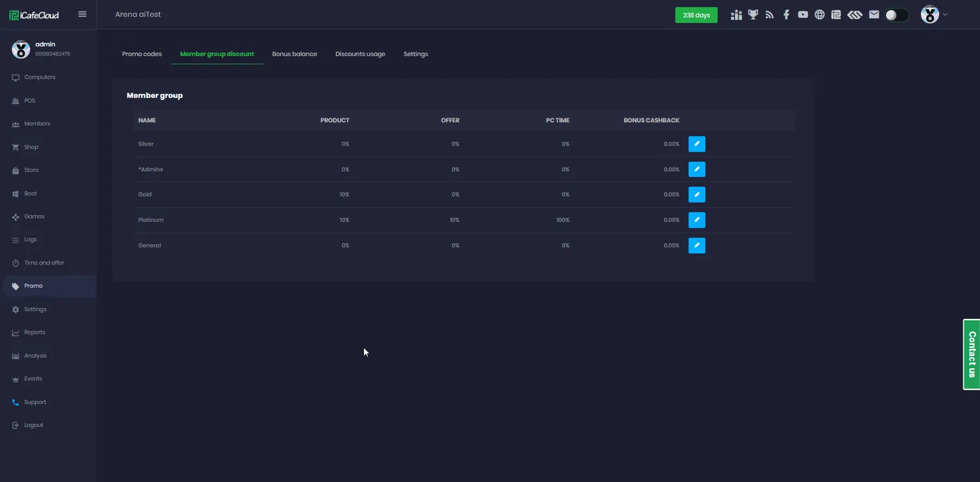980x482 pixels.
Task: Click the double-chevron logo icon in header
Action: point(855,14)
